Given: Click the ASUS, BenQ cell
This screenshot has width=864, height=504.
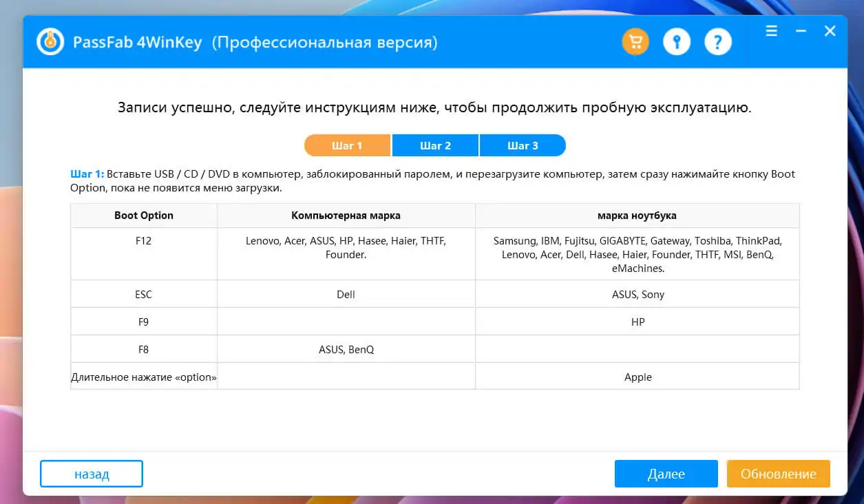Looking at the screenshot, I should [x=346, y=349].
